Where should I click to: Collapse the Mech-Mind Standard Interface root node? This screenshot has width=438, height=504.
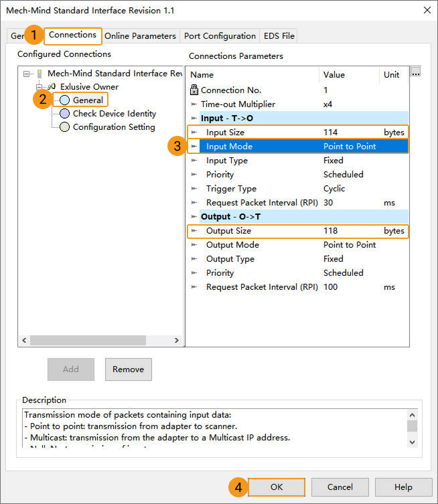coord(26,74)
